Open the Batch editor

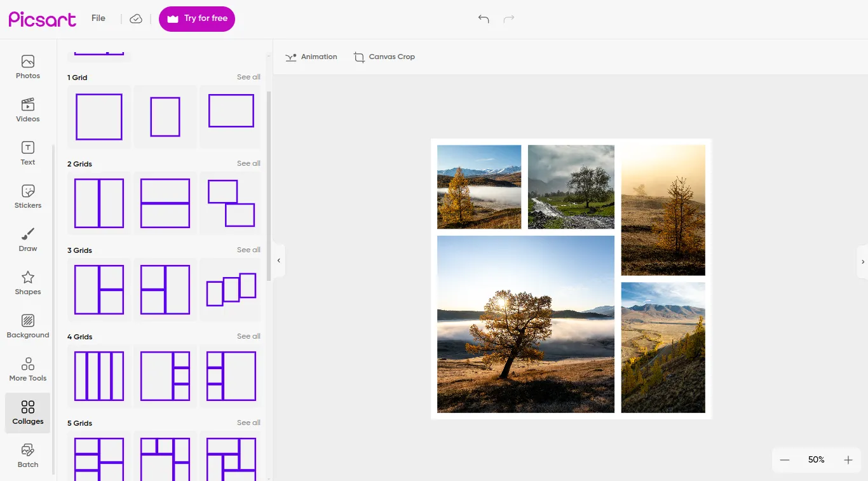27,456
